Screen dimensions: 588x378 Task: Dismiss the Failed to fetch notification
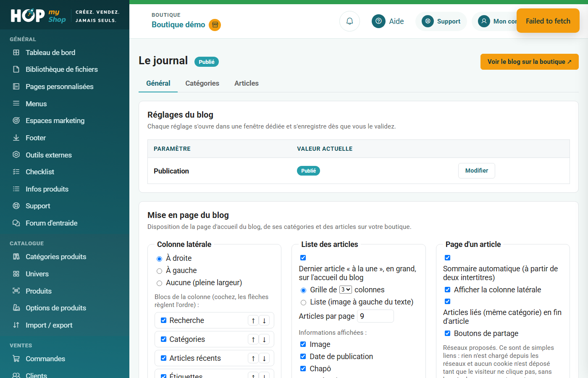(548, 21)
